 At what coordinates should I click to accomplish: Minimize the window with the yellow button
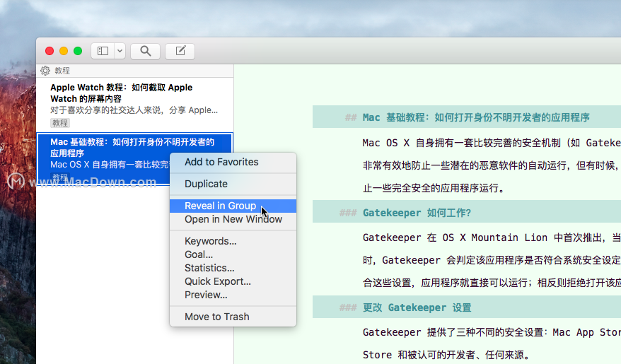pyautogui.click(x=64, y=51)
